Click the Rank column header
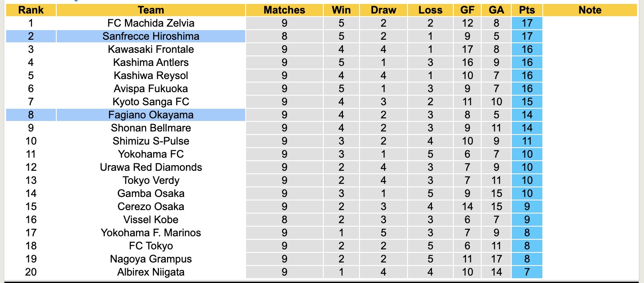 point(31,10)
